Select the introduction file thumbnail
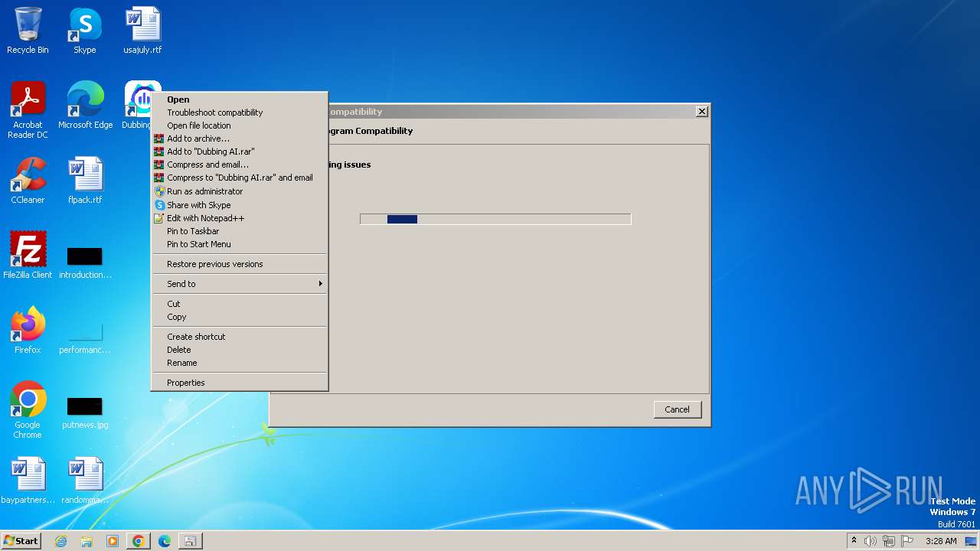This screenshot has height=551, width=980. pyautogui.click(x=84, y=262)
